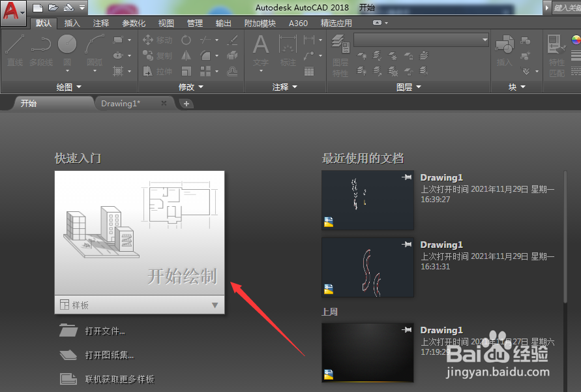Screen dimensions: 581x392
Task: Open the Template (样板) dropdown
Action: pyautogui.click(x=140, y=305)
